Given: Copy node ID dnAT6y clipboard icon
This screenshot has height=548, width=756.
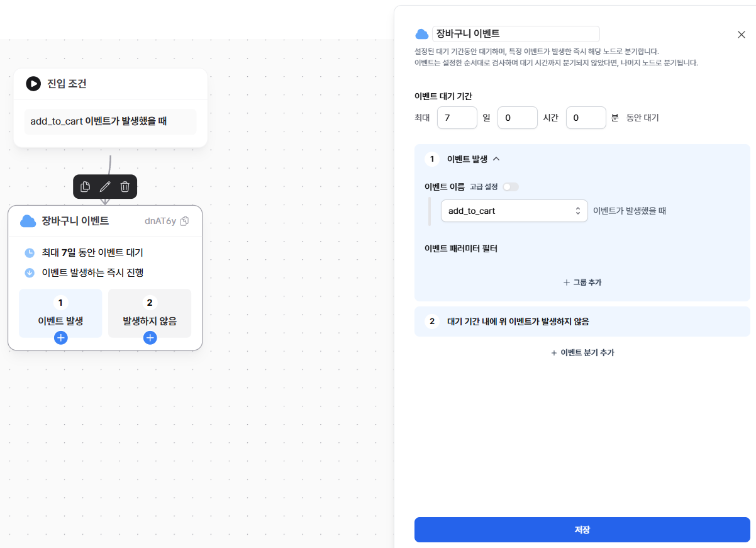Looking at the screenshot, I should pos(184,221).
